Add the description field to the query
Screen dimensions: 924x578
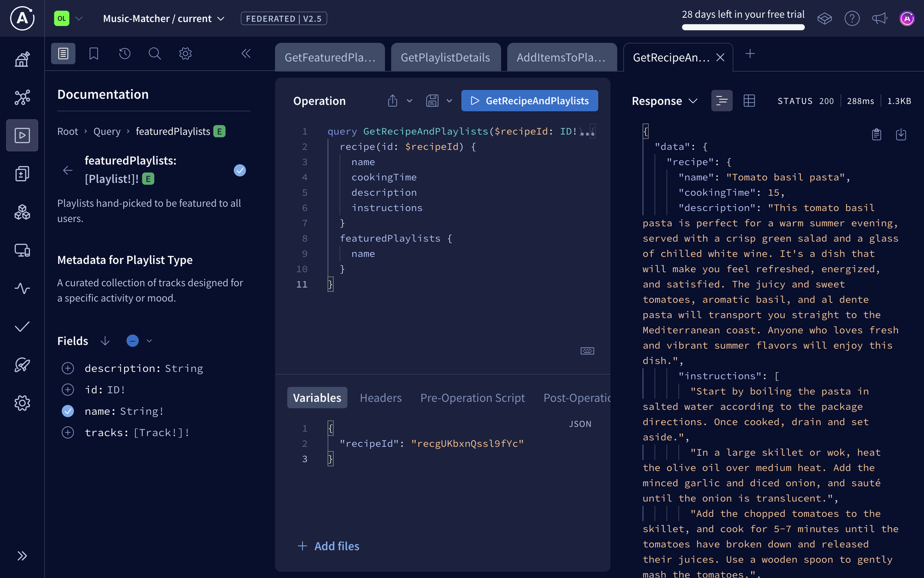[x=68, y=368]
